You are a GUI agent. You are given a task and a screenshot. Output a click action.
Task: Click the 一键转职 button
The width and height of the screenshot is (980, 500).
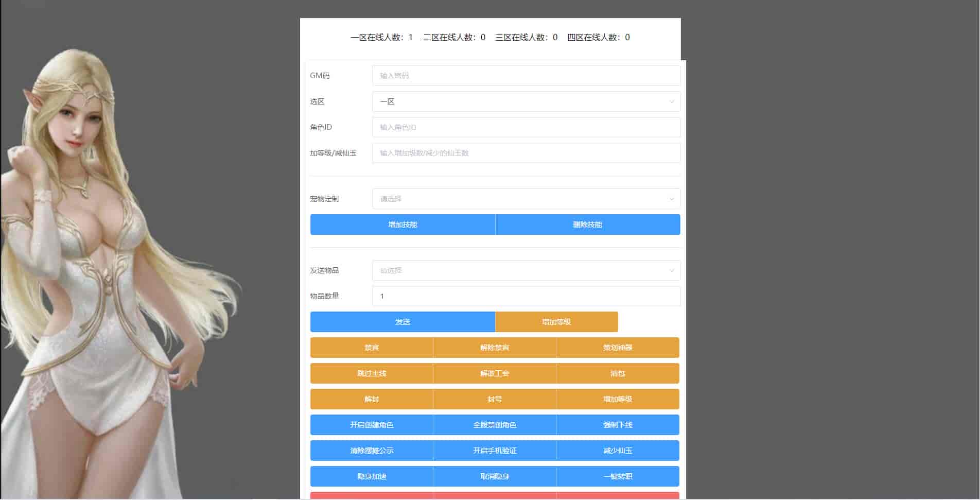point(618,476)
